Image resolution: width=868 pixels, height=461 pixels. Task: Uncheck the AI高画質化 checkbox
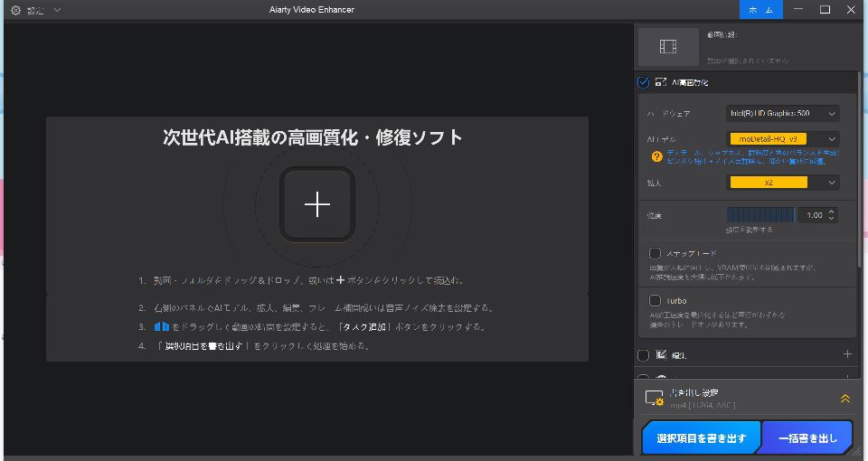point(643,82)
